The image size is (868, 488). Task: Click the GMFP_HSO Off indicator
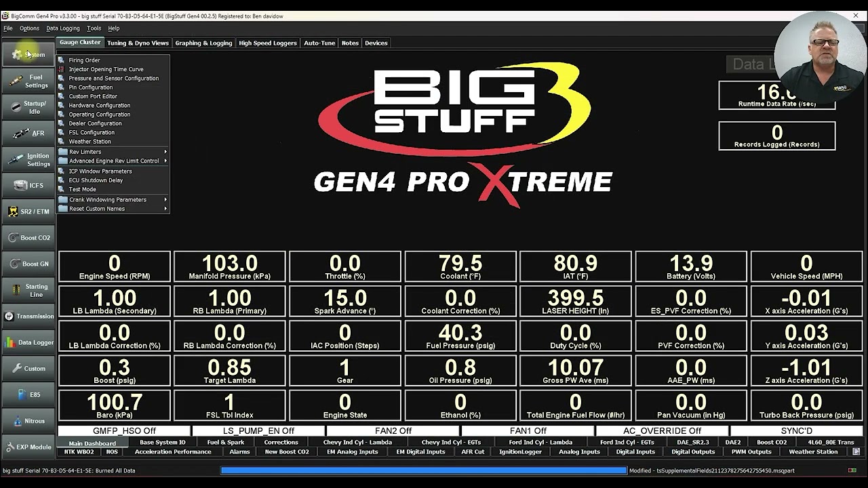(x=124, y=431)
